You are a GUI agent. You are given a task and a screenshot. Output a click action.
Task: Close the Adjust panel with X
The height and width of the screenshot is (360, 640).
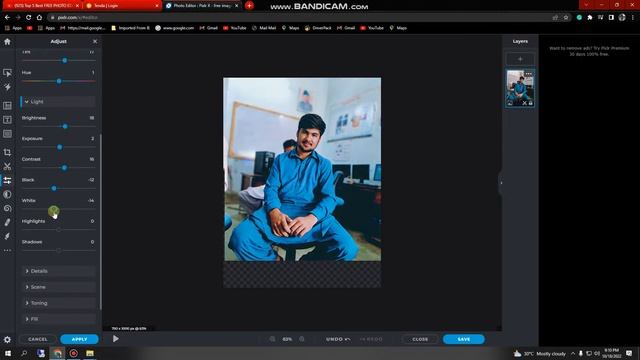click(x=95, y=41)
